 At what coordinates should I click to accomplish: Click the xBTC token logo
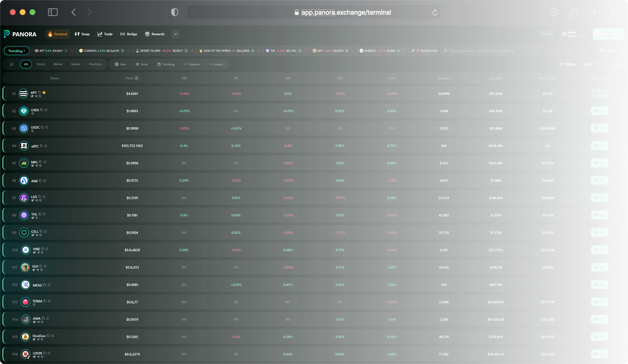point(24,146)
